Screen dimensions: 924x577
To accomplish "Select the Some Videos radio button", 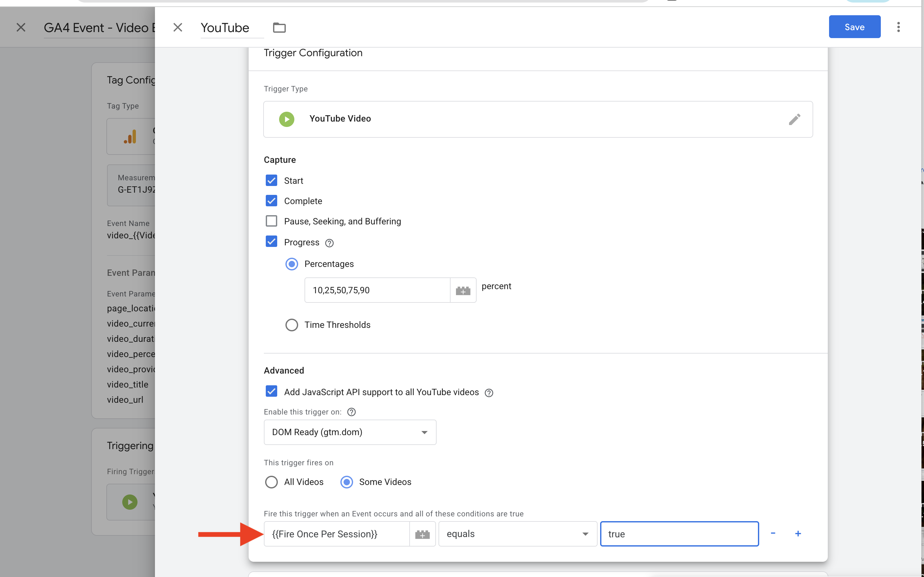I will (x=347, y=482).
